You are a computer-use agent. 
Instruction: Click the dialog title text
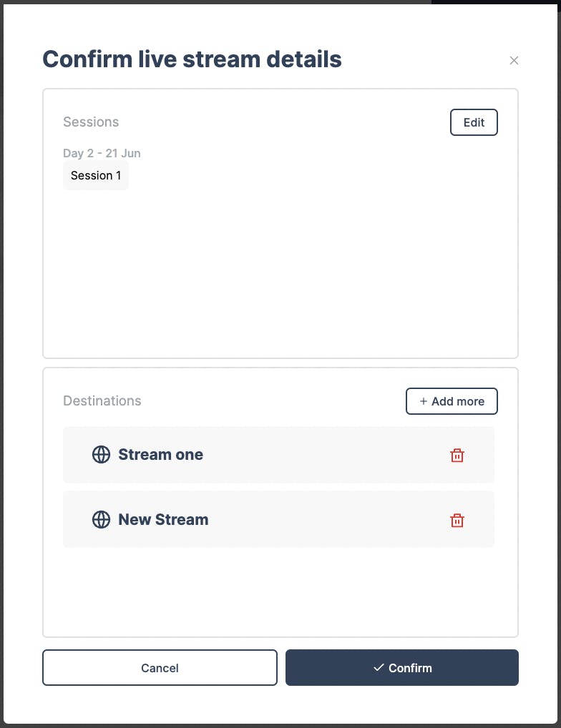(192, 59)
